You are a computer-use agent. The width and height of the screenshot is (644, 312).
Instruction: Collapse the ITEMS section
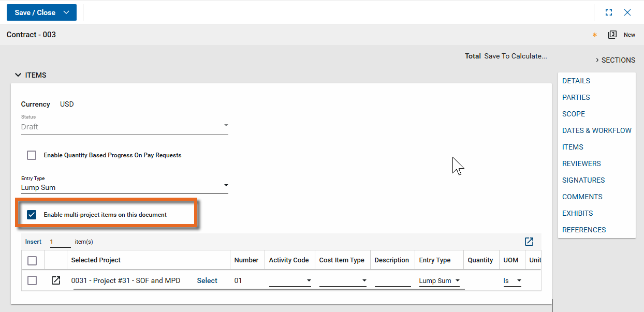(18, 75)
